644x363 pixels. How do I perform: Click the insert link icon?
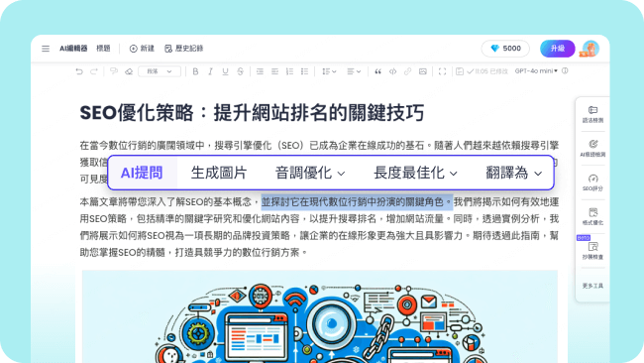(407, 71)
